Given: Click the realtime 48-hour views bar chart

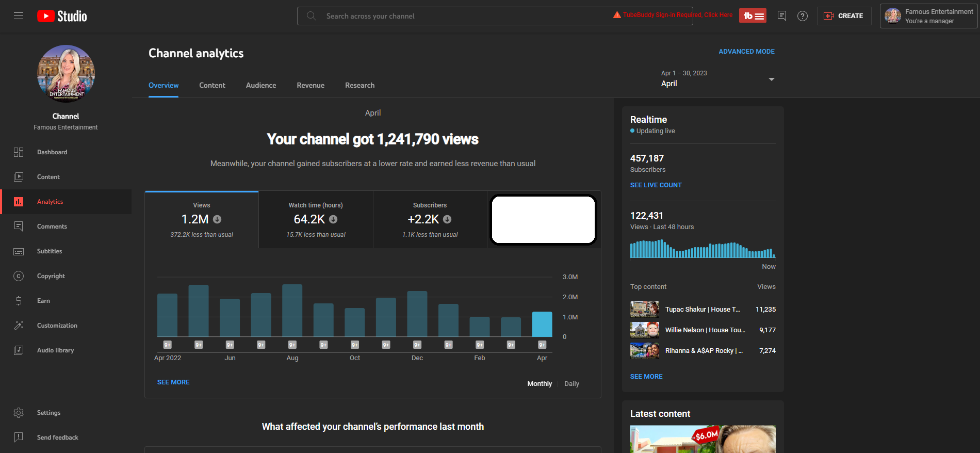Looking at the screenshot, I should [703, 250].
